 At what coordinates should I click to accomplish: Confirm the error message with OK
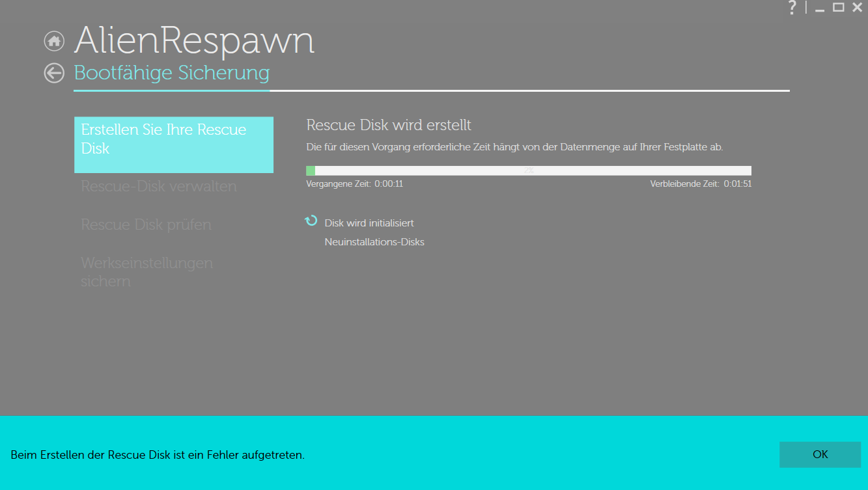point(820,455)
